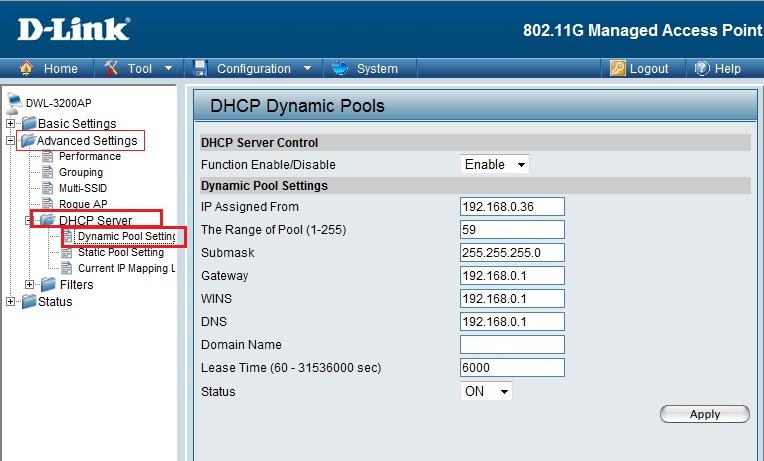
Task: Click the DHCP Server folder icon
Action: click(x=47, y=220)
